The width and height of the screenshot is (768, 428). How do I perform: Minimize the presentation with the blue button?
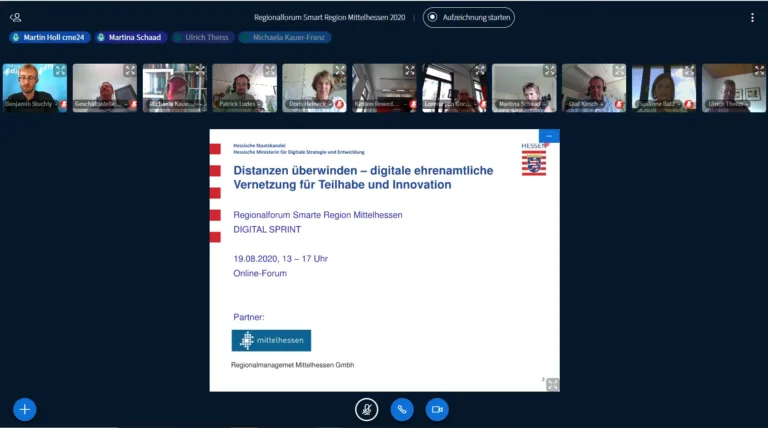click(x=549, y=135)
